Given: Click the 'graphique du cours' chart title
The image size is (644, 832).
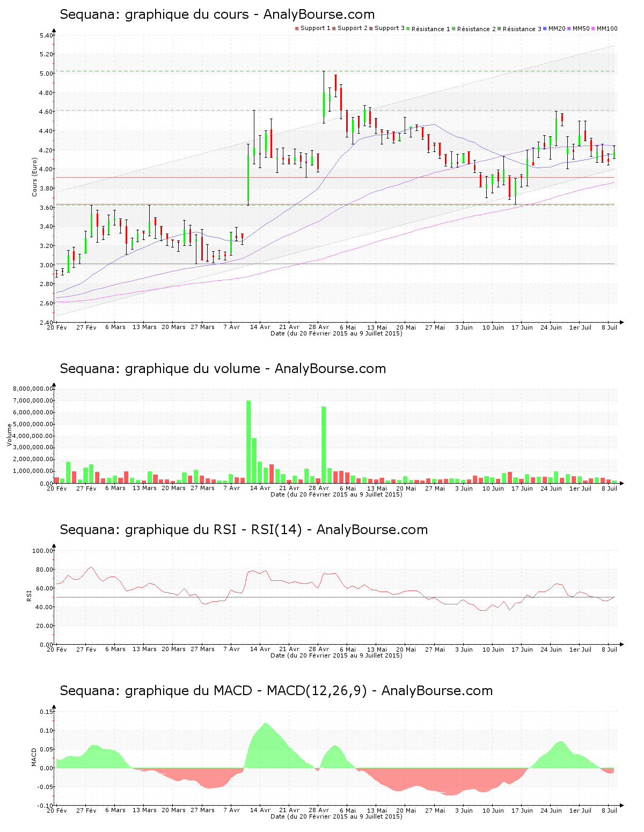Looking at the screenshot, I should tap(217, 14).
